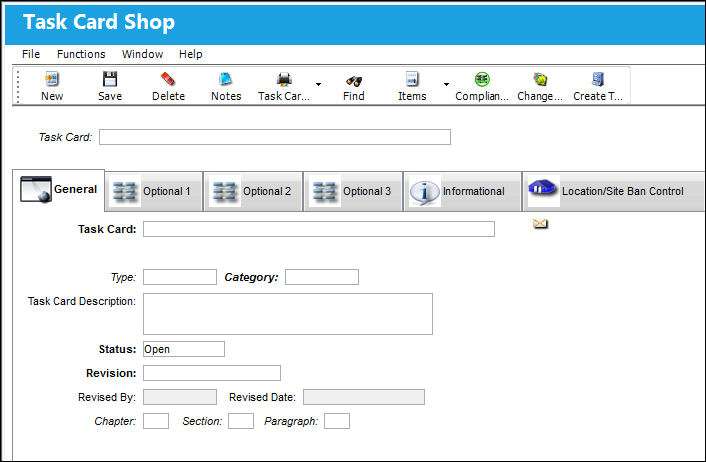Click the Revised Date label

(x=262, y=397)
